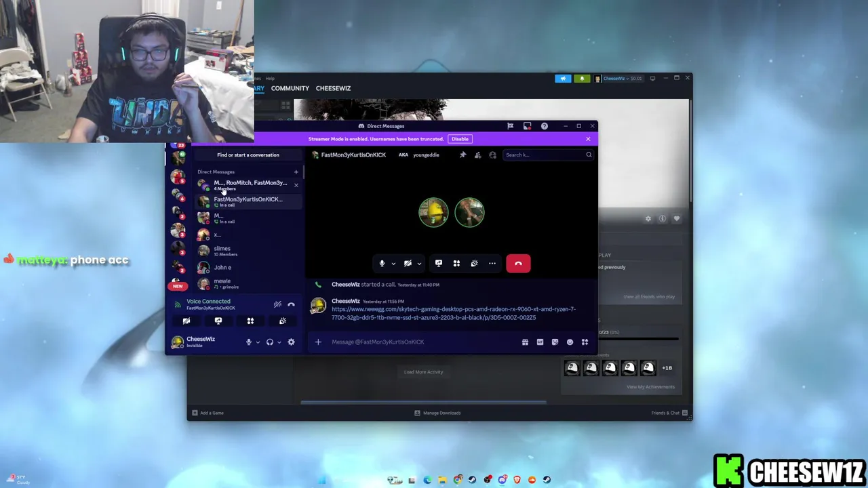Select the FastMon3yKurtIsOnKICK DM entry
This screenshot has height=488, width=868.
click(248, 201)
